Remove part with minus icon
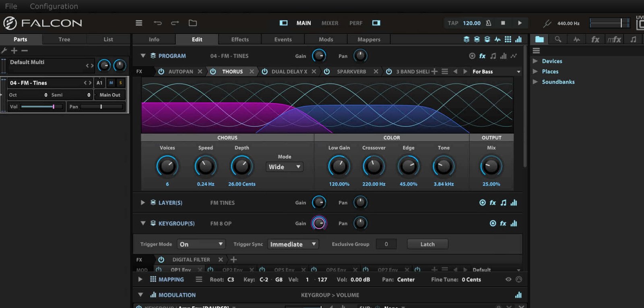The height and width of the screenshot is (308, 644). point(25,50)
